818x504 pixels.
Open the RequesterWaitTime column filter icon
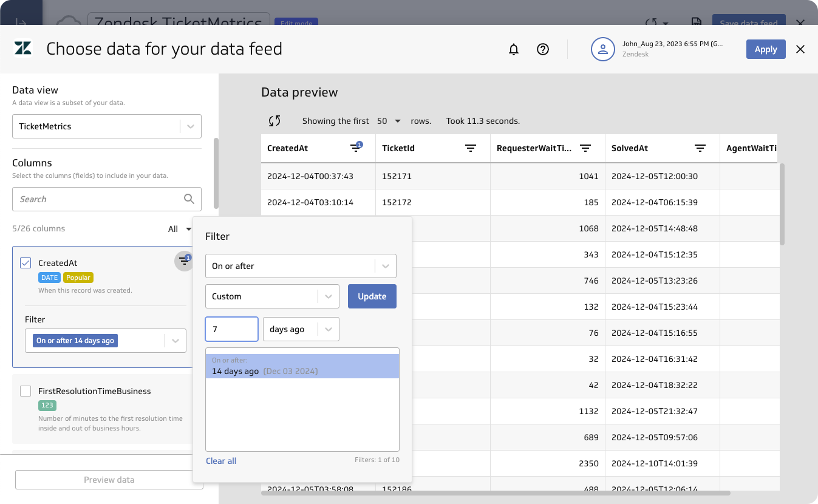point(585,148)
